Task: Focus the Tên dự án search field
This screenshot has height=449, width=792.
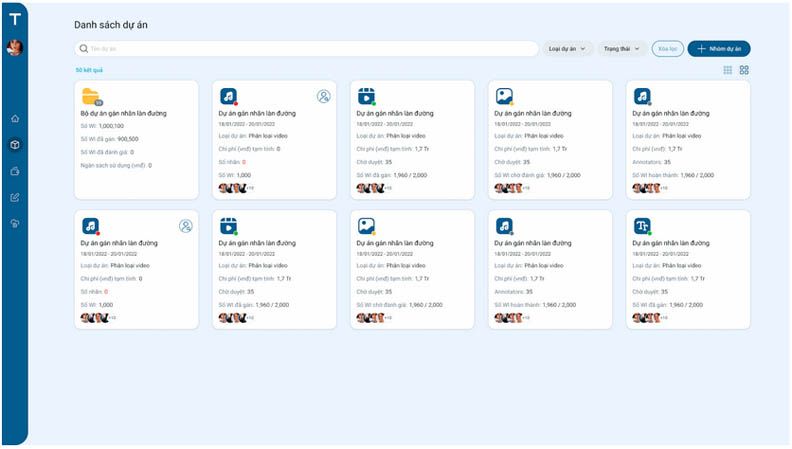Action: pyautogui.click(x=306, y=49)
